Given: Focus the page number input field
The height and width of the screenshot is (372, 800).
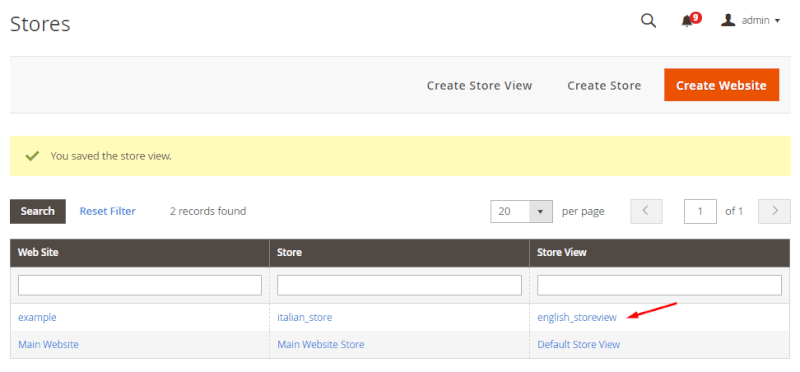Looking at the screenshot, I should pyautogui.click(x=700, y=211).
